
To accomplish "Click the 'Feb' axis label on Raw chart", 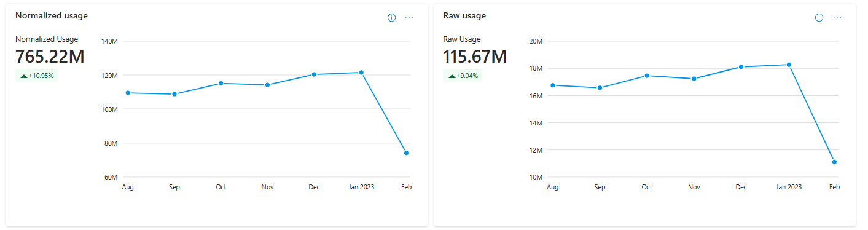I will click(834, 187).
